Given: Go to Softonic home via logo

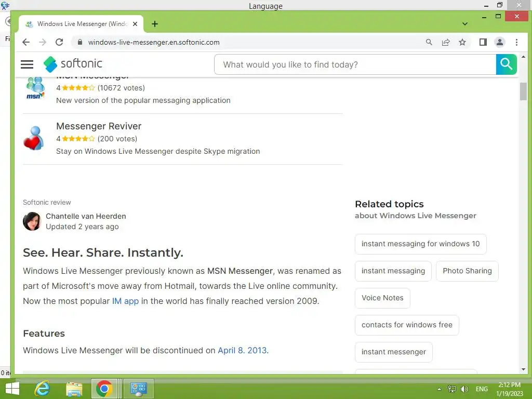Looking at the screenshot, I should [73, 64].
